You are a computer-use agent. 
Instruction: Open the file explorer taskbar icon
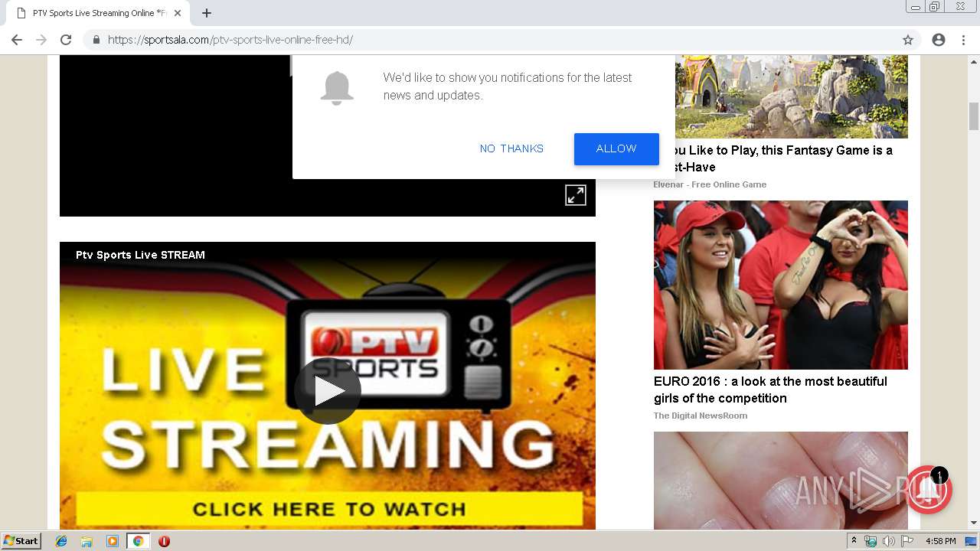(87, 541)
